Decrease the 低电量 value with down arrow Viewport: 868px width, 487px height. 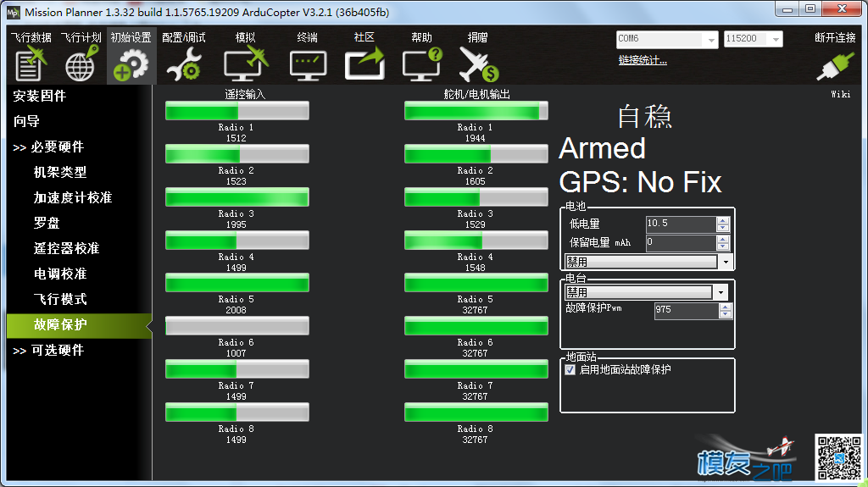click(722, 228)
